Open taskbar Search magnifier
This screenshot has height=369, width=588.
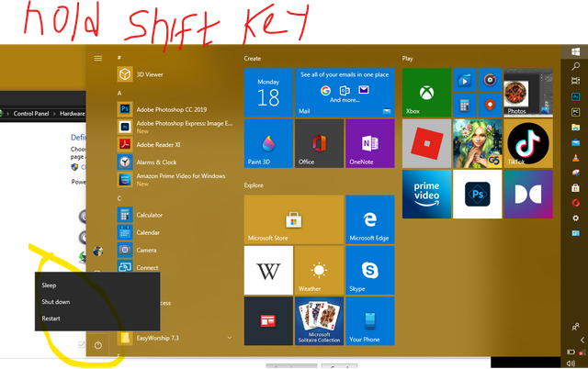click(x=576, y=66)
